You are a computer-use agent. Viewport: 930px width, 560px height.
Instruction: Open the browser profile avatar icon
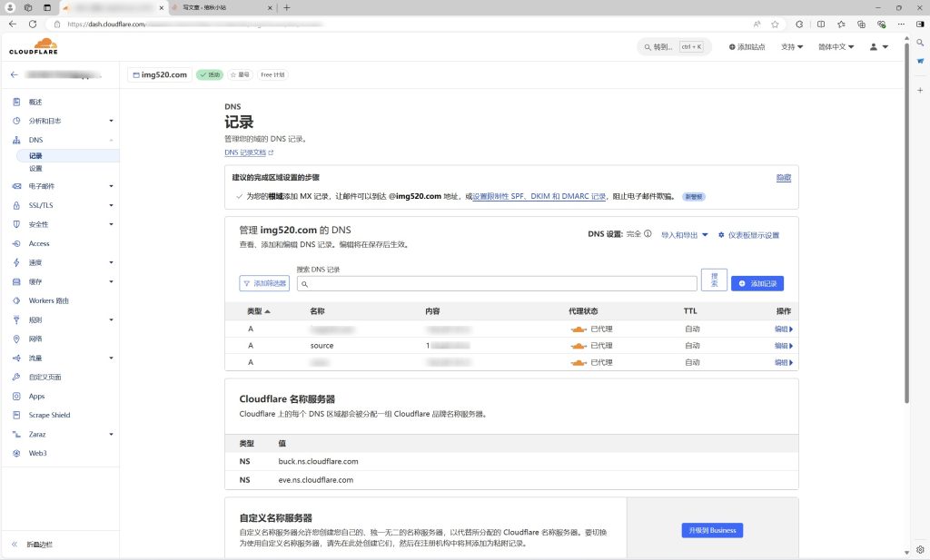[10, 7]
